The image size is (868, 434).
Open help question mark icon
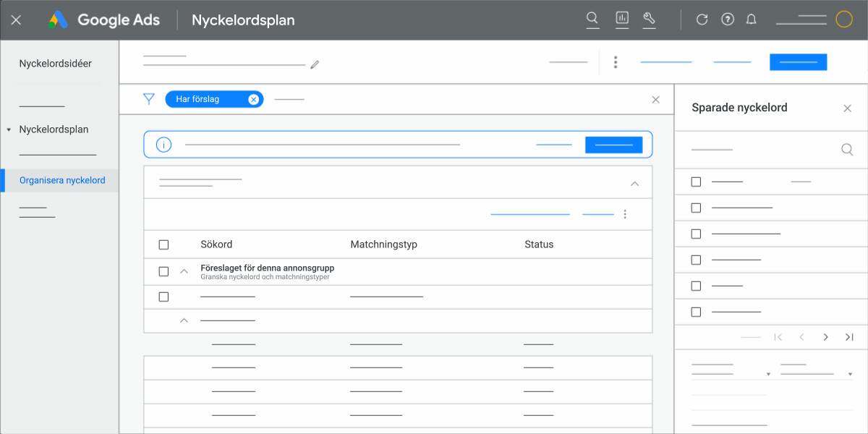(728, 20)
